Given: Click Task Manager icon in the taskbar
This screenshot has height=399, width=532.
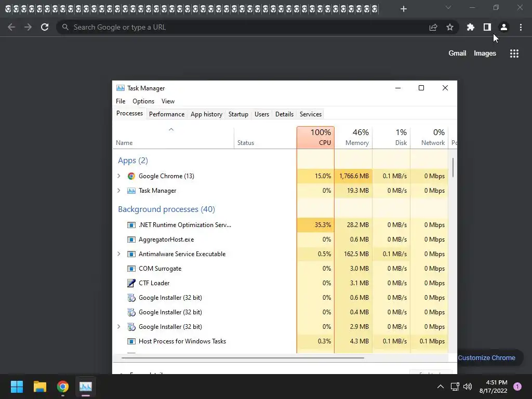Looking at the screenshot, I should tap(86, 387).
